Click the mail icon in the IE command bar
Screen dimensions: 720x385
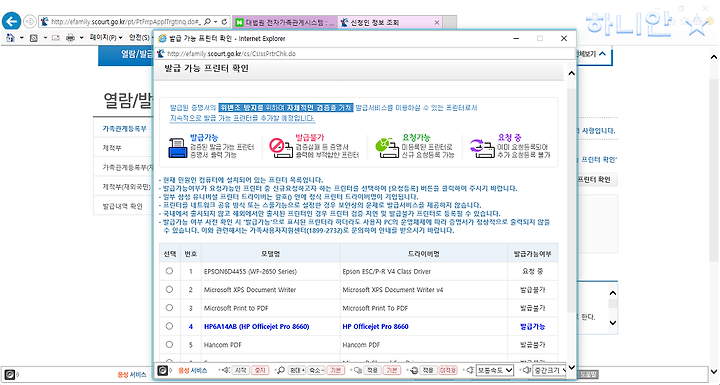56,38
